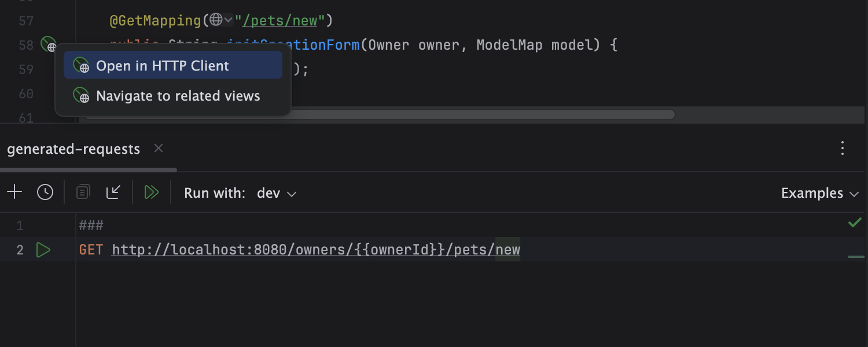Viewport: 868px width, 347px height.
Task: Click the globe icon inside @GetMapping annotation
Action: click(216, 20)
